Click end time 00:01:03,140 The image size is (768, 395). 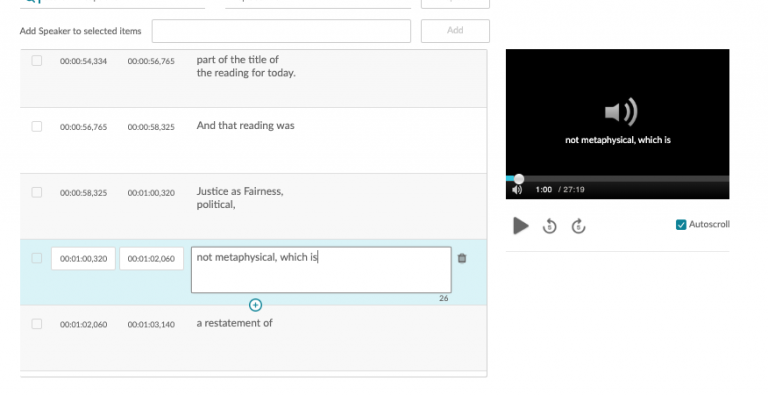[151, 324]
